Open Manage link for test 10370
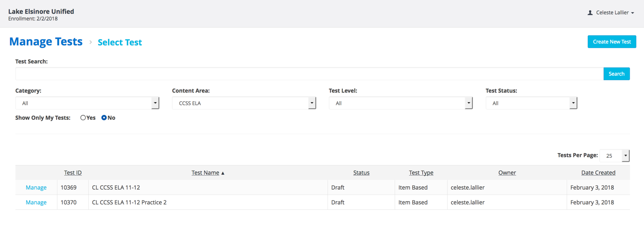Screen dimensions: 644x249 click(36, 202)
